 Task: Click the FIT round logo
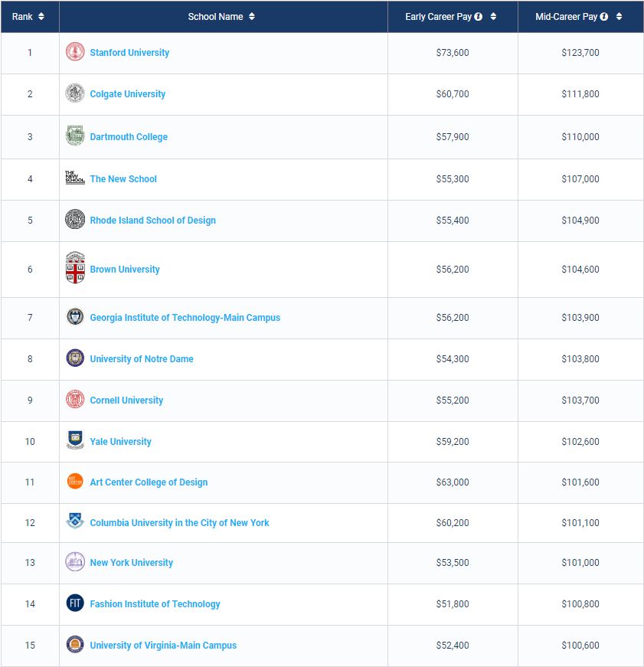75,603
